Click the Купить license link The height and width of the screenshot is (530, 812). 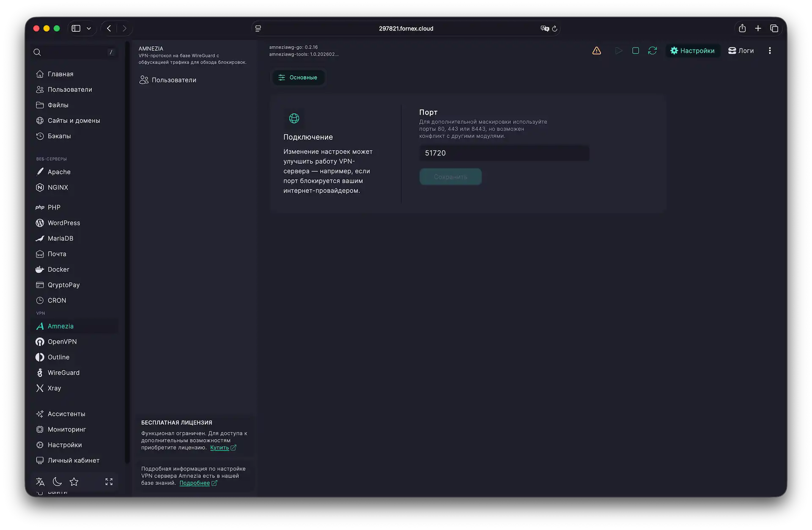click(219, 448)
